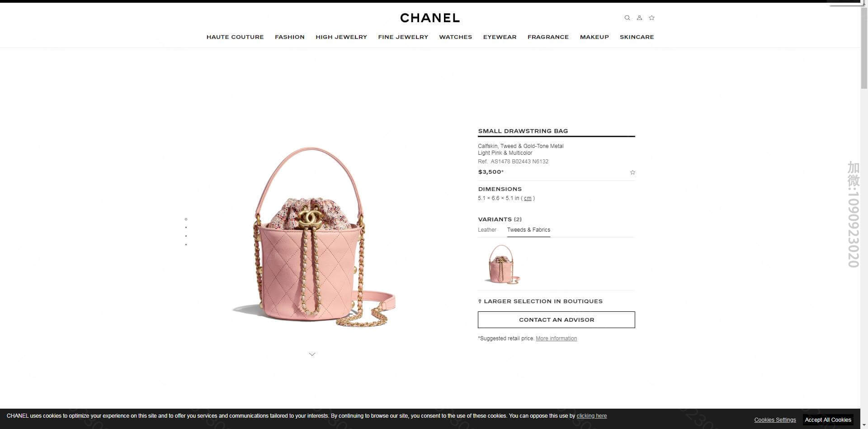Screen dimensions: 868x429
Task: Open Cookies Settings link
Action: pyautogui.click(x=775, y=420)
